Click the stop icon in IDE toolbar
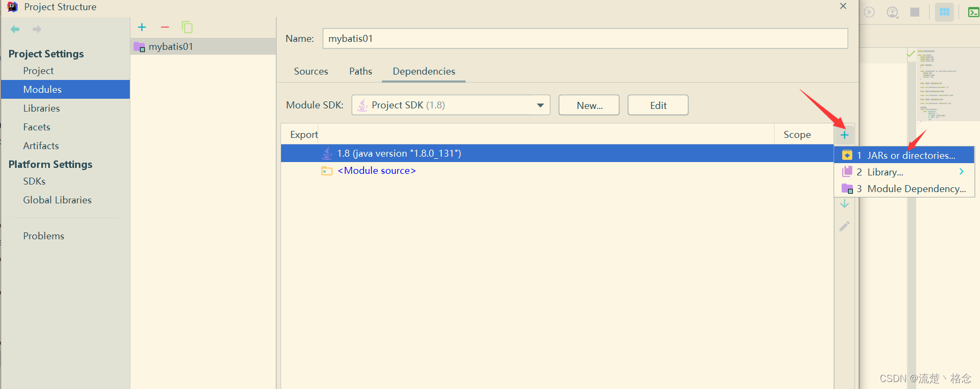Viewport: 980px width, 389px height. click(915, 12)
